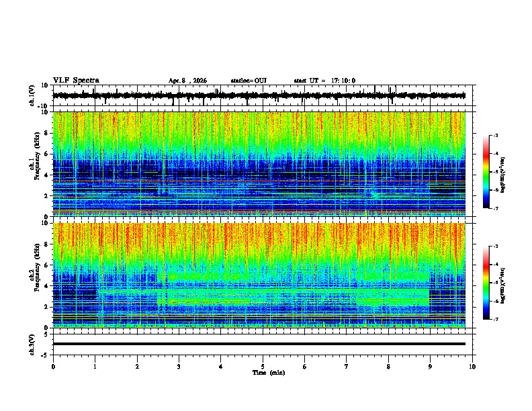The height and width of the screenshot is (411, 532).
Task: Click the "4" minute tick on time axis
Action: [x=221, y=367]
